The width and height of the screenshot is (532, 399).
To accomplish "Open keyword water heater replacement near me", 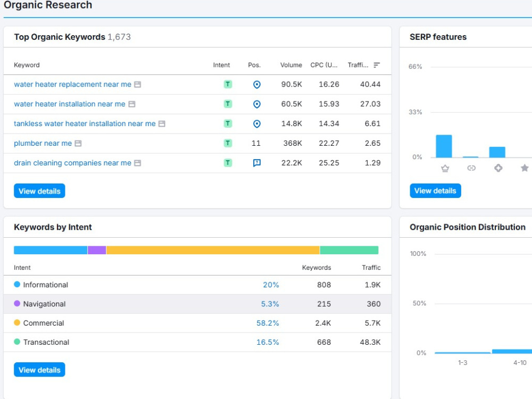I will [72, 84].
